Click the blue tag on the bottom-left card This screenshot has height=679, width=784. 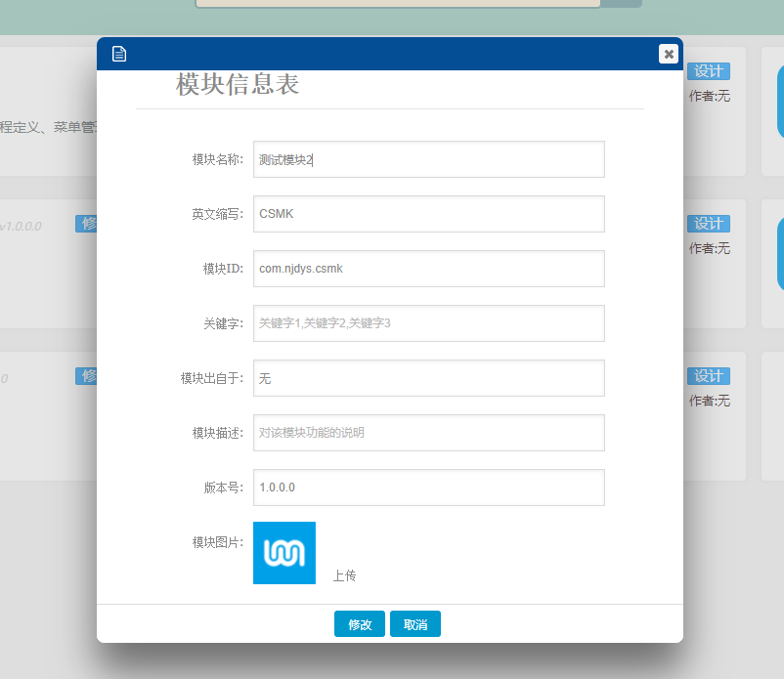tap(86, 376)
